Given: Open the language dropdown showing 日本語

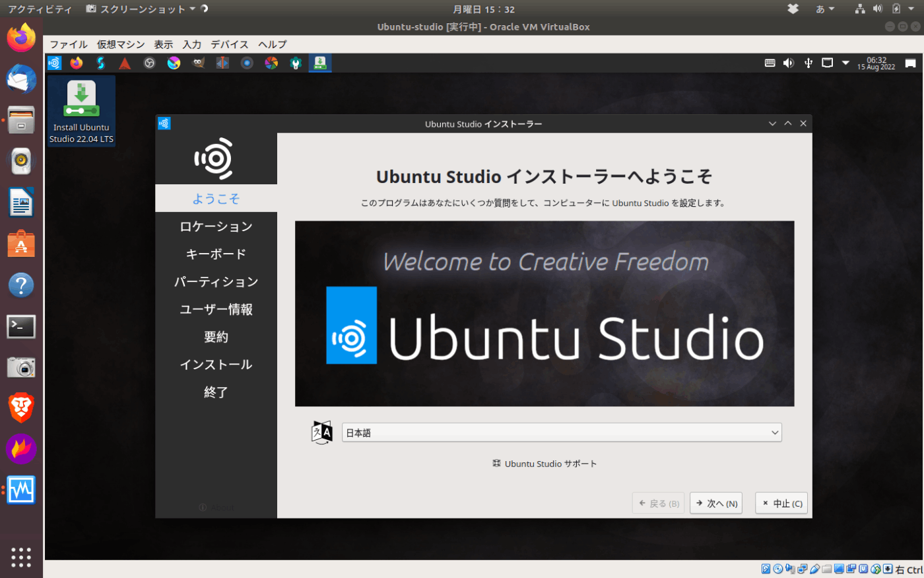Looking at the screenshot, I should (x=562, y=433).
